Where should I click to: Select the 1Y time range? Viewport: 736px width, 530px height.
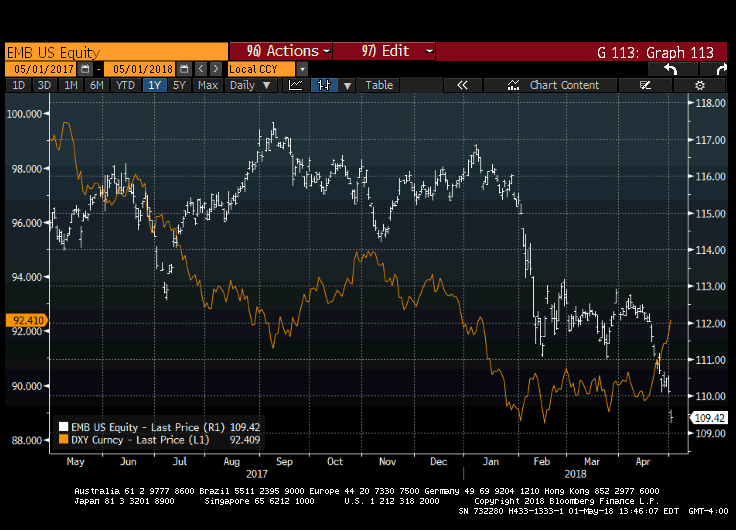154,85
